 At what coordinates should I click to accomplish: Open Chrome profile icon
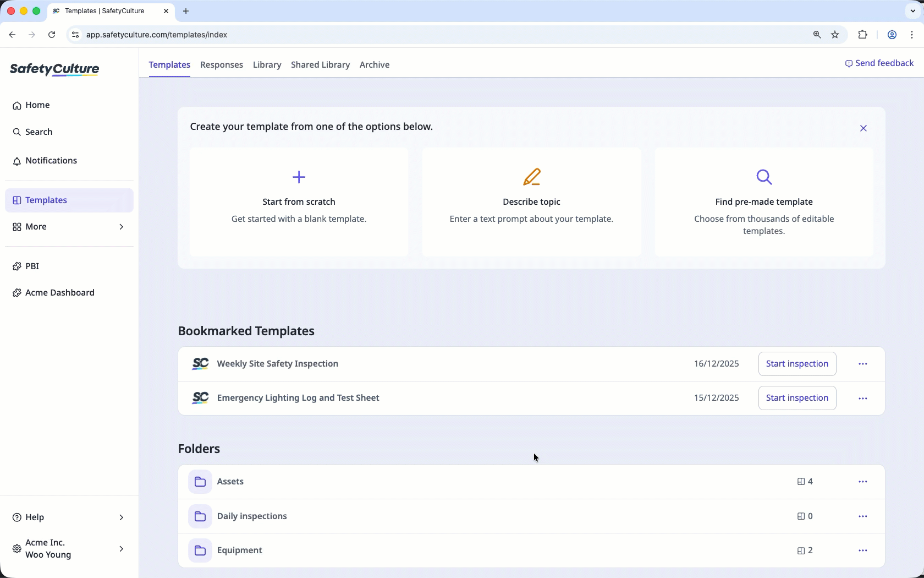point(892,35)
